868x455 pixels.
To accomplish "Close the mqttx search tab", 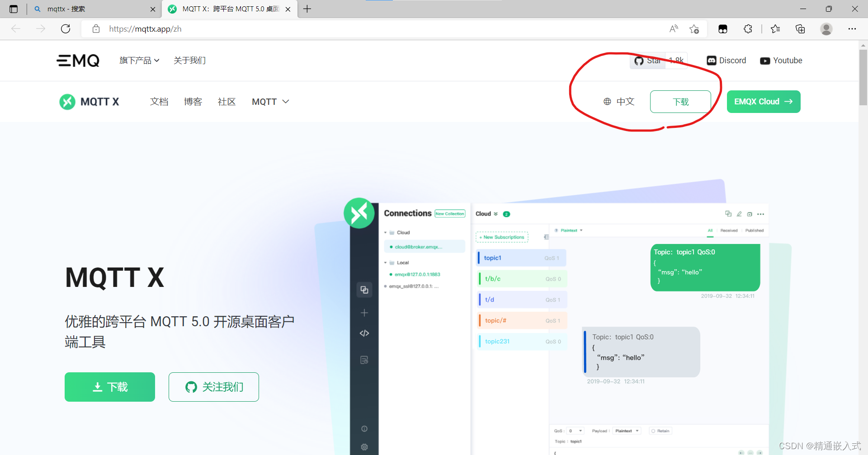I will click(x=153, y=9).
